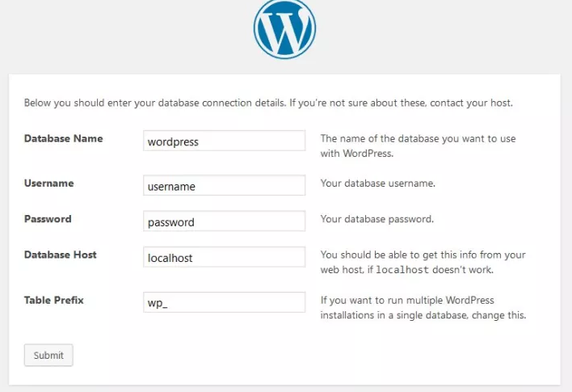Submit the database connection form

tap(48, 355)
